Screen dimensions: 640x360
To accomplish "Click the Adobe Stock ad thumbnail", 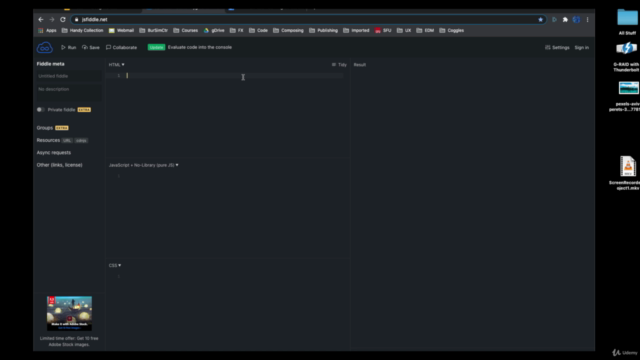I will (69, 313).
